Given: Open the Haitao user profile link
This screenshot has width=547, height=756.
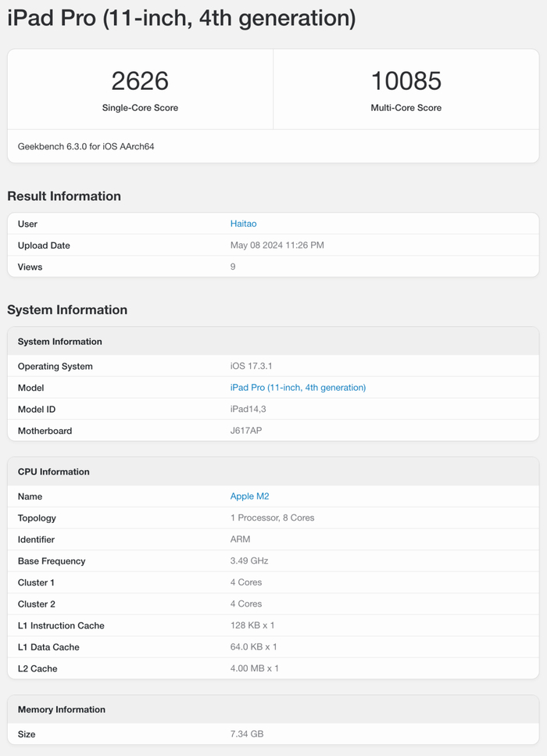Looking at the screenshot, I should coord(243,224).
